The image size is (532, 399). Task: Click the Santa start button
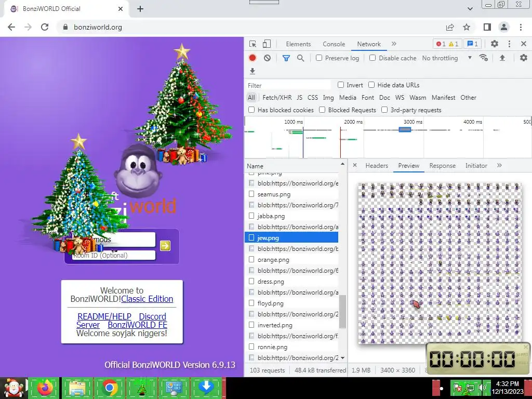[13, 388]
